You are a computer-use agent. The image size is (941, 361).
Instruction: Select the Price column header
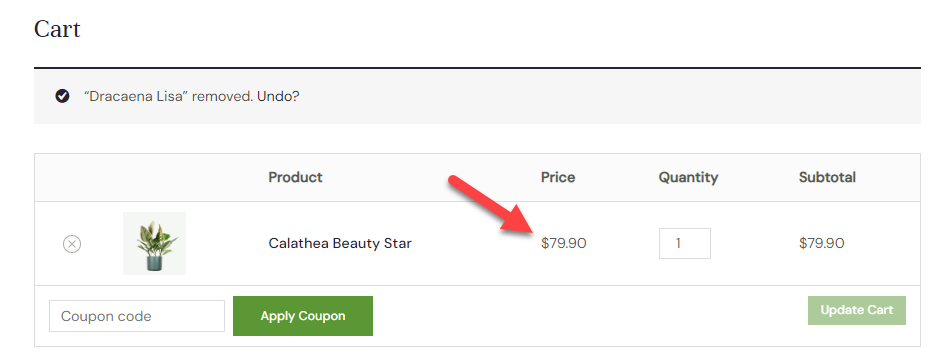(x=558, y=178)
